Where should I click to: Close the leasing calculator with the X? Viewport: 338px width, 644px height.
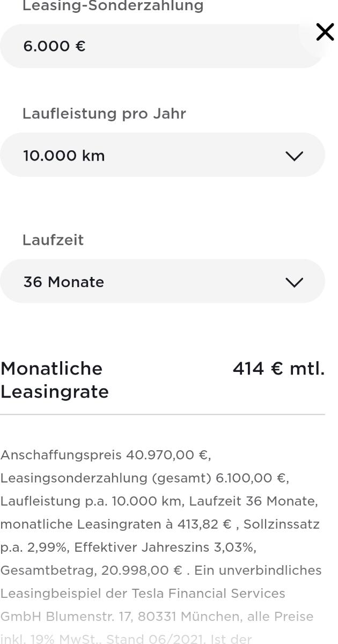click(x=325, y=32)
